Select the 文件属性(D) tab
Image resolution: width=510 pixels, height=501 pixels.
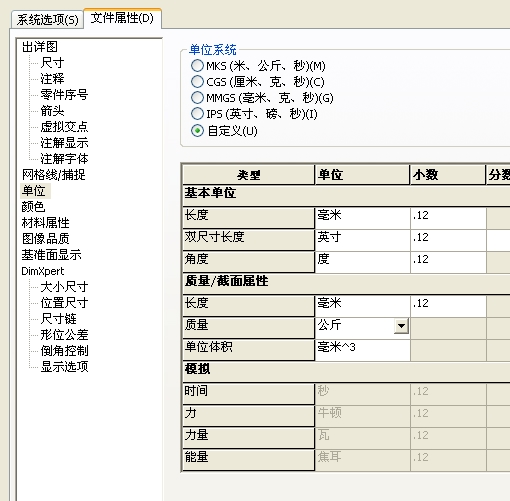(122, 18)
